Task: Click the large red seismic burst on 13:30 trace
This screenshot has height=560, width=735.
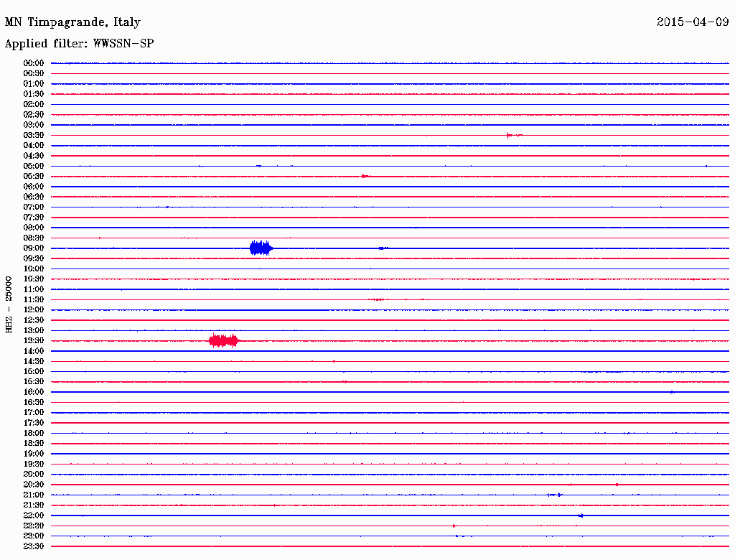Action: 224,340
